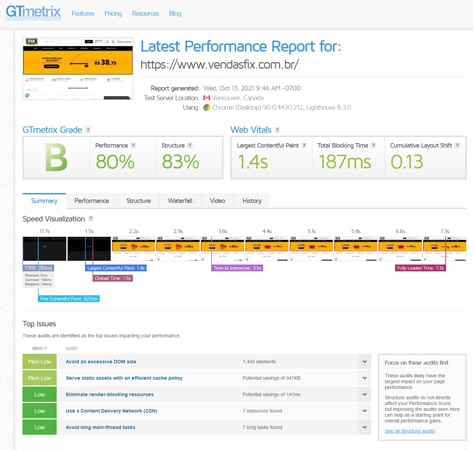Click the 0.13 Cumulative Layout Shift value

coord(407,162)
